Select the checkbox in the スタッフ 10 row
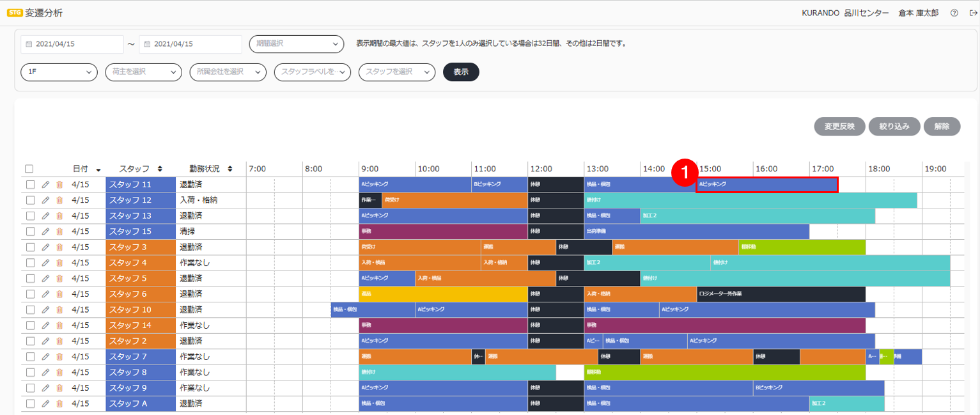The image size is (980, 415). pos(30,309)
